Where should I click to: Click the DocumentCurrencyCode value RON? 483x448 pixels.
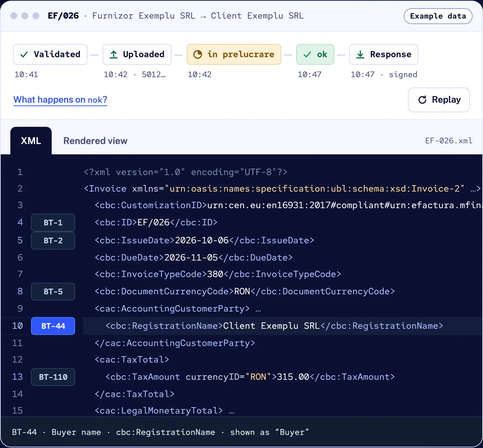tap(242, 291)
